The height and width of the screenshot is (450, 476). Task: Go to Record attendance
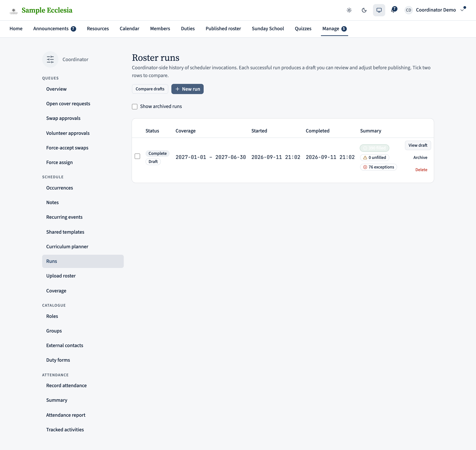tap(83, 385)
